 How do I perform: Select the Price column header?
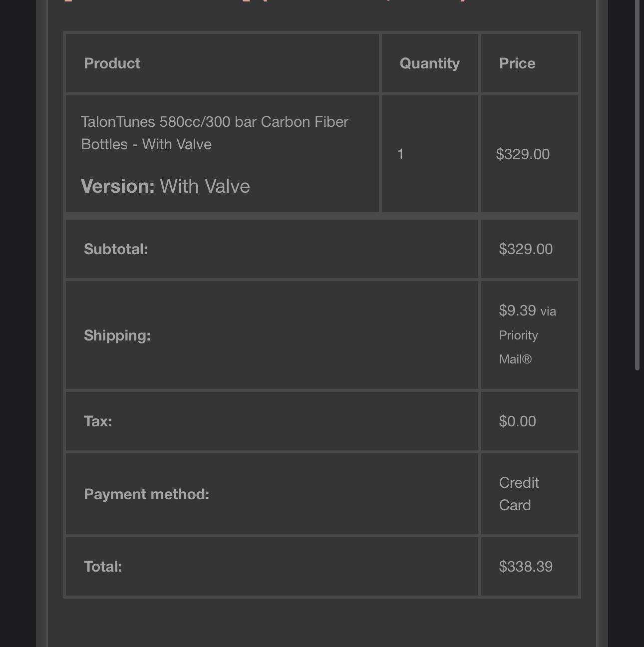(x=517, y=63)
